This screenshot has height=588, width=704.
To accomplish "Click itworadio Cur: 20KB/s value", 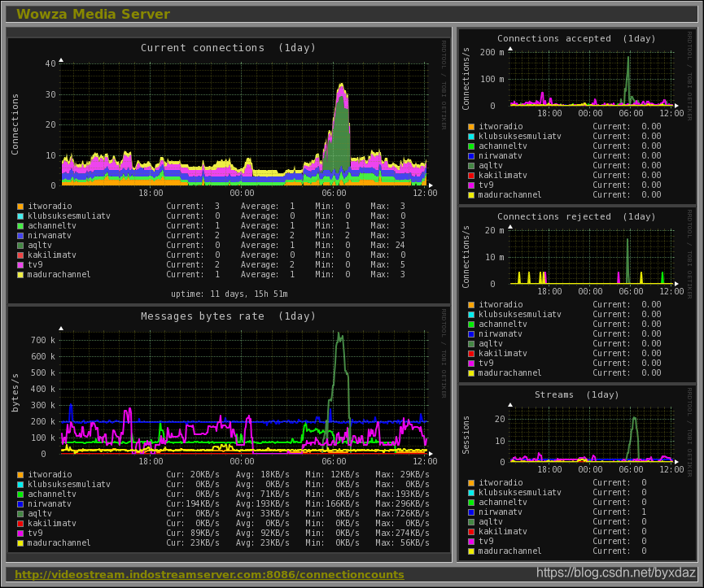I will point(193,474).
